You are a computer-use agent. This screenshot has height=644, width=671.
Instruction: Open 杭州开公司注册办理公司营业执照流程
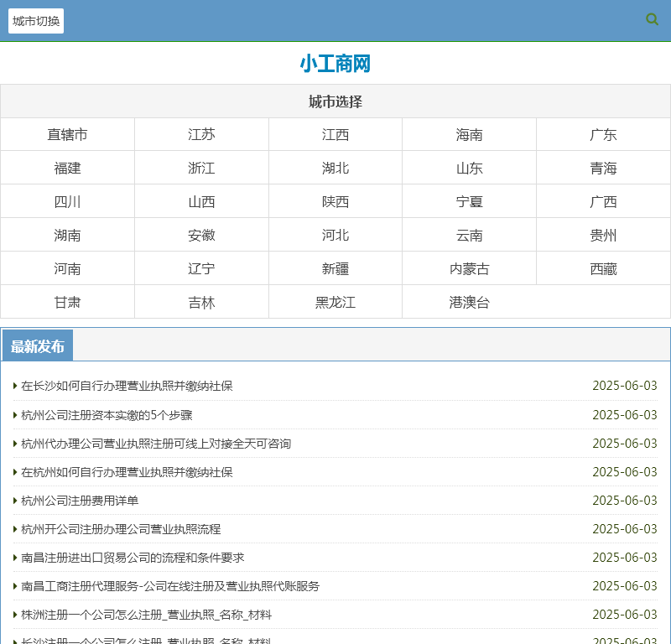(x=121, y=529)
